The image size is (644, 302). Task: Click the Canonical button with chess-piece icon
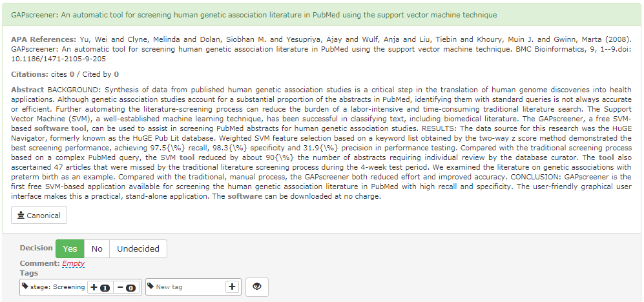pyautogui.click(x=39, y=216)
